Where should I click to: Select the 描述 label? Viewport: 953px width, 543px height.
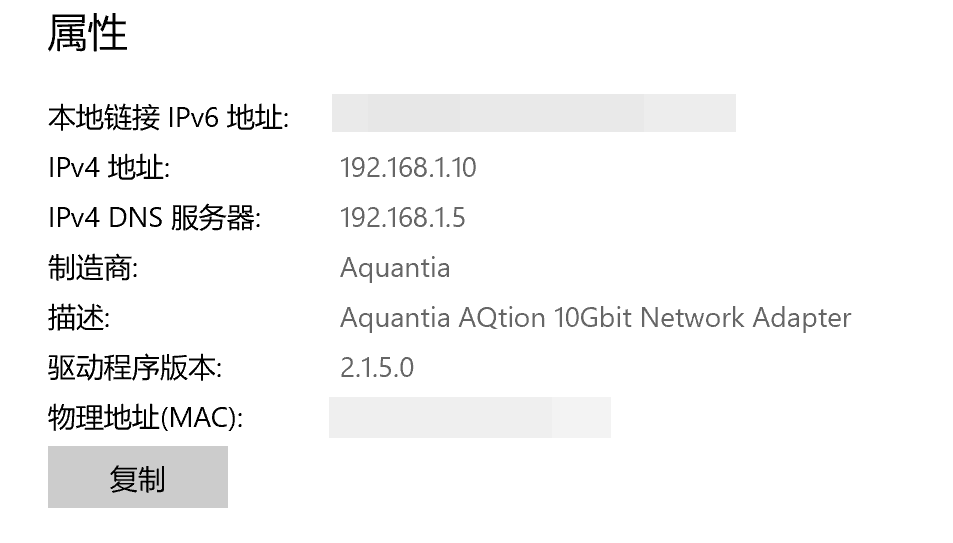[79, 317]
